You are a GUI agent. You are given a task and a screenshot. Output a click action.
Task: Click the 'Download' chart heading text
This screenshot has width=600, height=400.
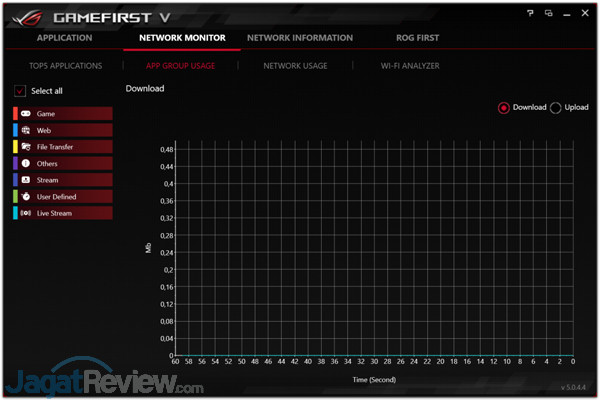tap(145, 88)
